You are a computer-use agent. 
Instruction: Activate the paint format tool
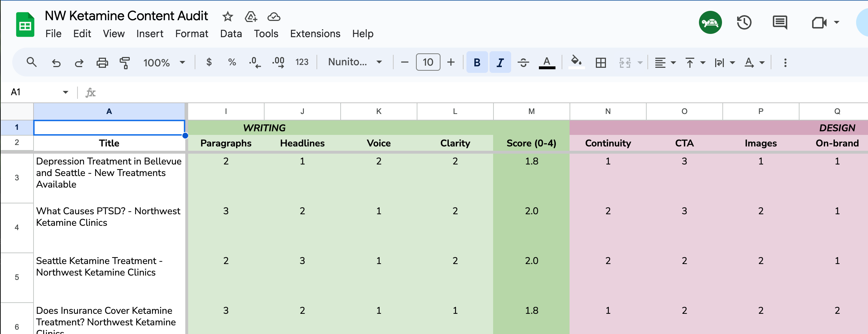(x=125, y=63)
